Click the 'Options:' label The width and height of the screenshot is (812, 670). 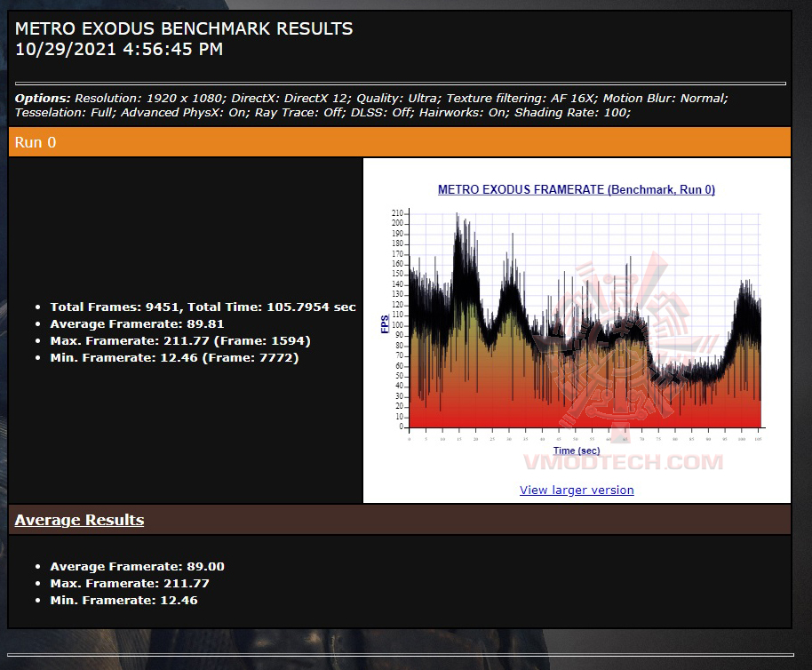point(43,98)
